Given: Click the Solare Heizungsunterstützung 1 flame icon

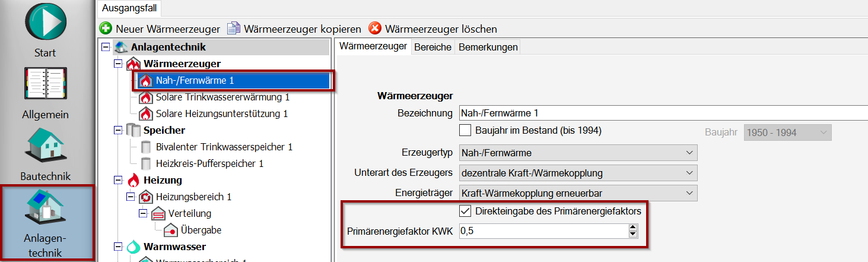Looking at the screenshot, I should coord(145,113).
